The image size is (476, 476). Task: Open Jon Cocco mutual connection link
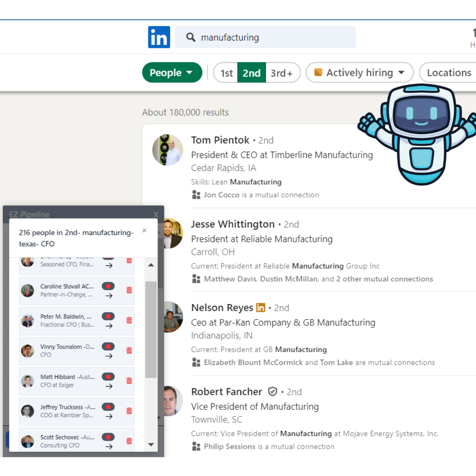tap(221, 195)
